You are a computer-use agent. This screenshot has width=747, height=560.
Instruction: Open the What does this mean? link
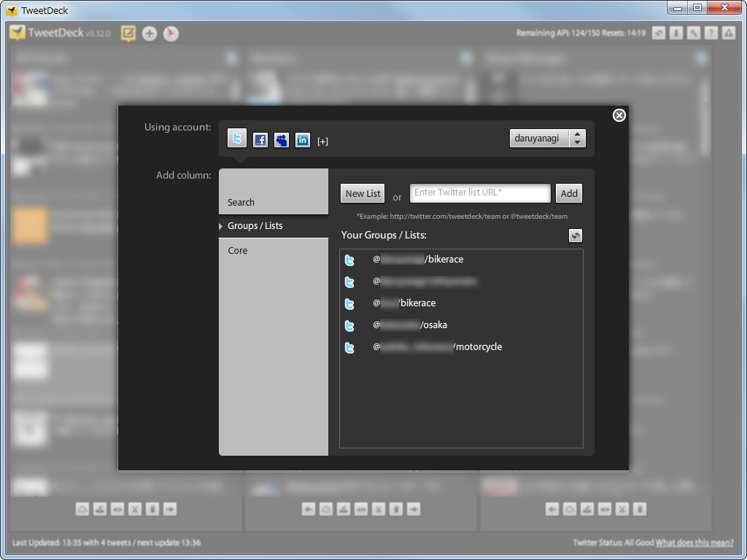(694, 542)
